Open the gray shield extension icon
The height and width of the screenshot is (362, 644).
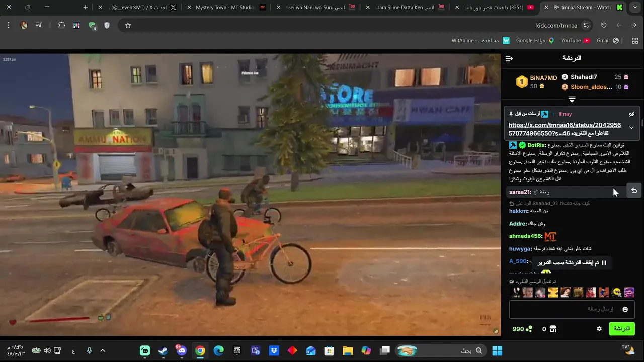click(107, 25)
